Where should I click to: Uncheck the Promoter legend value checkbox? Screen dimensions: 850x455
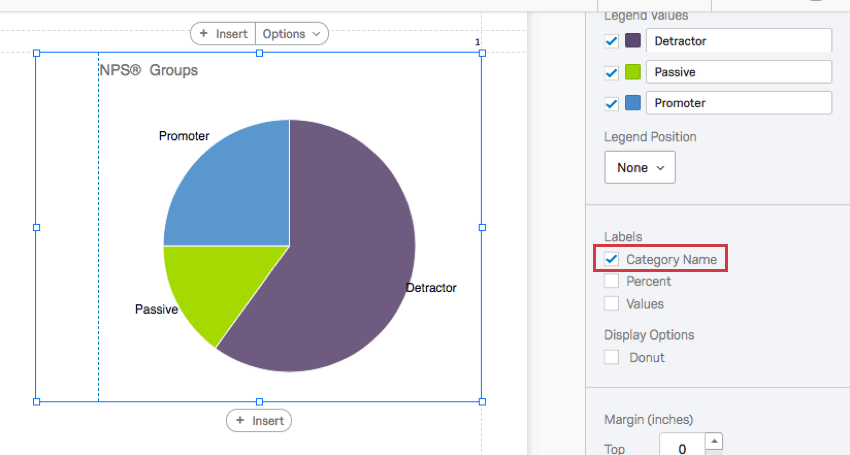coord(611,104)
